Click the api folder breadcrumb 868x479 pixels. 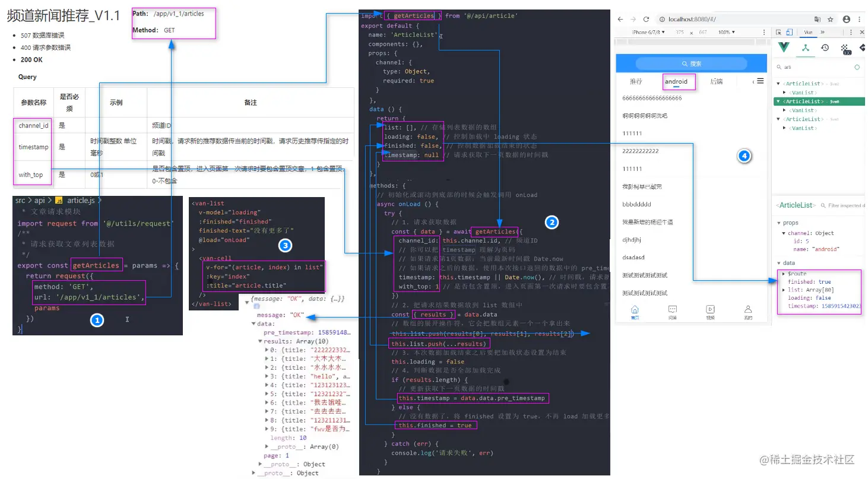[x=39, y=201]
